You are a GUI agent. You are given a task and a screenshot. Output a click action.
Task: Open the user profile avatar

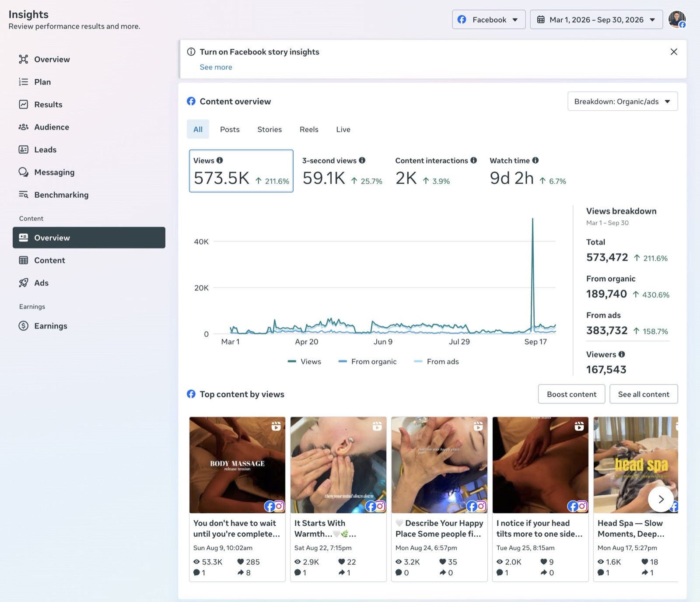coord(677,19)
